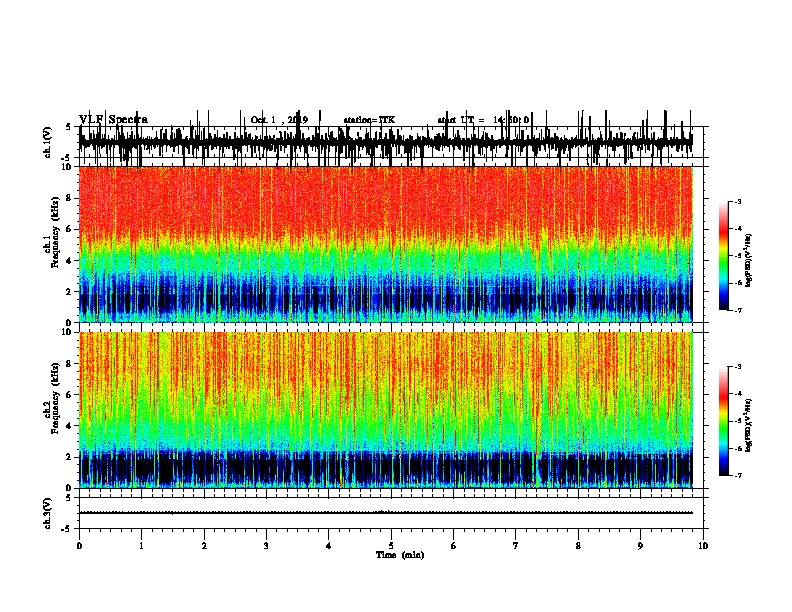Image resolution: width=792 pixels, height=612 pixels.
Task: Click the log(PSD) label beside ch.2 colorbar
Action: [748, 425]
